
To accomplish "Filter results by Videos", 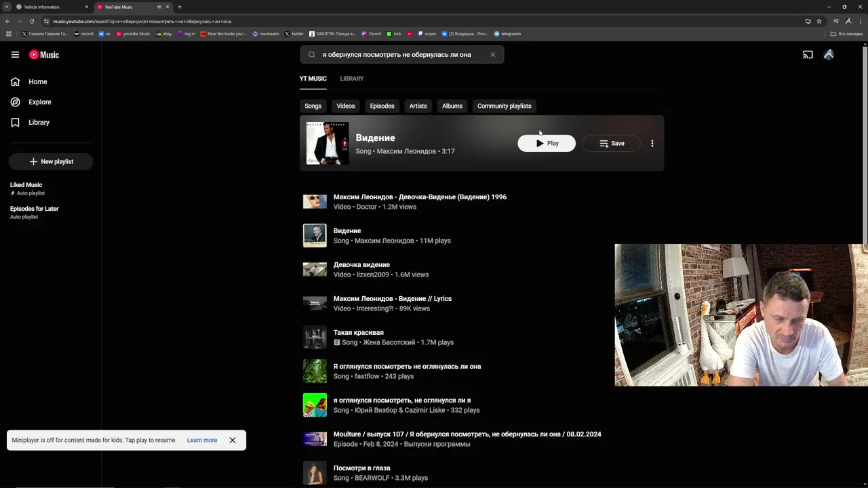I will (x=346, y=106).
